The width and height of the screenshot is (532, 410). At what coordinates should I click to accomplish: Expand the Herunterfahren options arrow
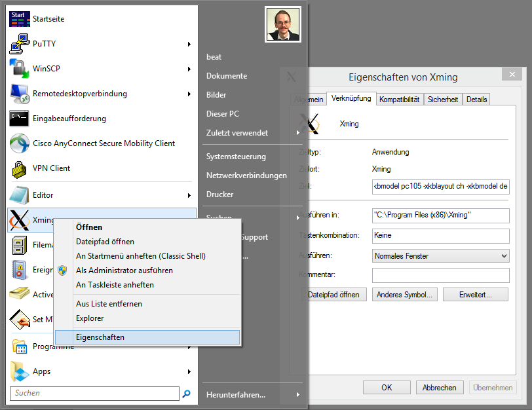[298, 395]
